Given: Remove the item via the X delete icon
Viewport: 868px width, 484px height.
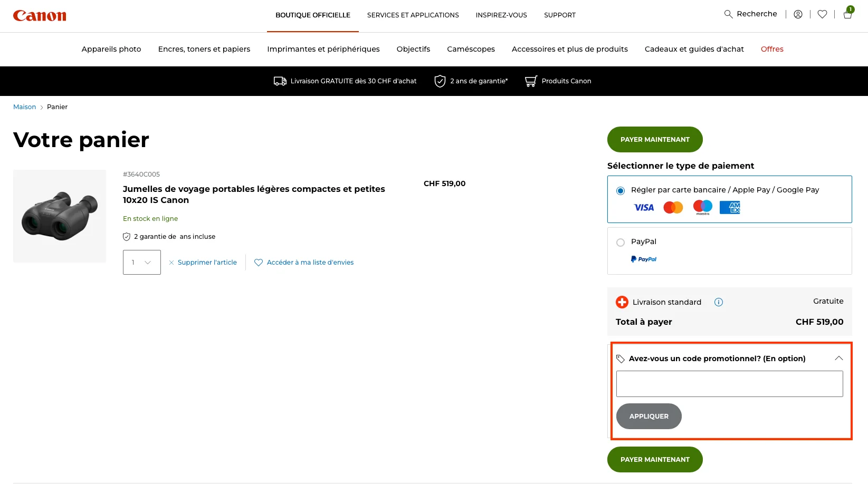Looking at the screenshot, I should 171,262.
